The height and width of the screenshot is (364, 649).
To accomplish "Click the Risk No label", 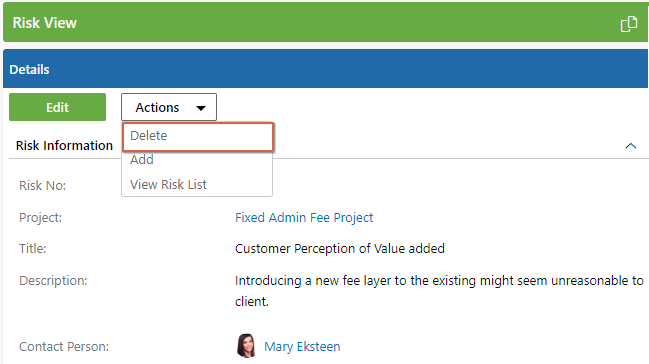I will click(43, 186).
